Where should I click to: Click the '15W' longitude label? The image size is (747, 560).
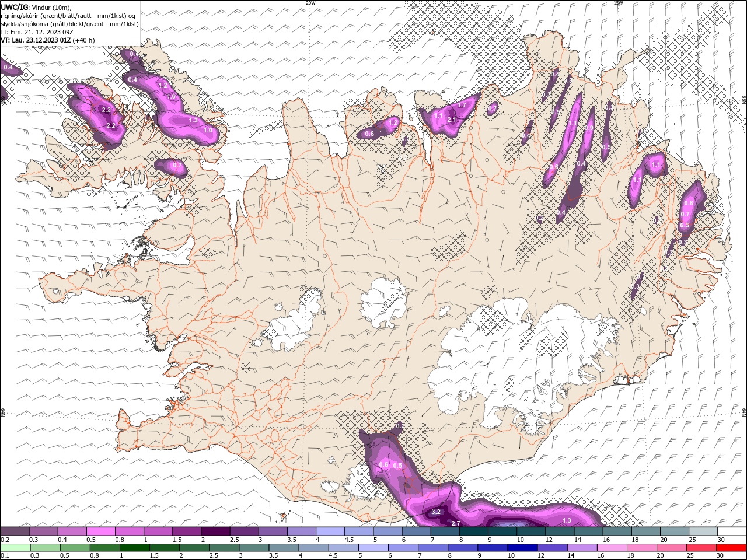coord(618,3)
